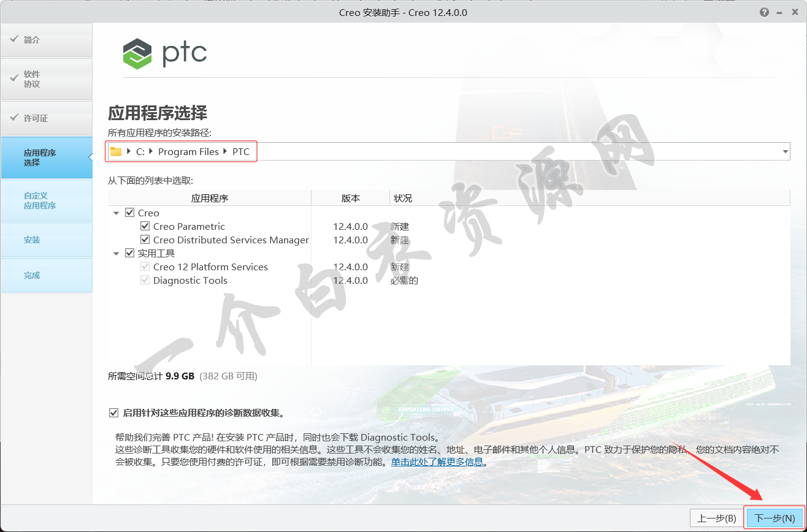The width and height of the screenshot is (807, 532).
Task: Click the Creo group label
Action: [148, 213]
